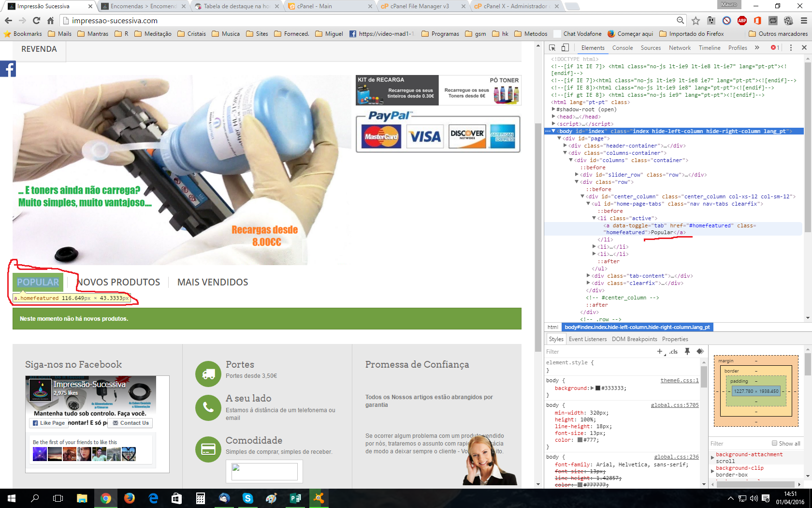Click the PayPal cards banner image
Image resolution: width=812 pixels, height=508 pixels.
(x=438, y=133)
